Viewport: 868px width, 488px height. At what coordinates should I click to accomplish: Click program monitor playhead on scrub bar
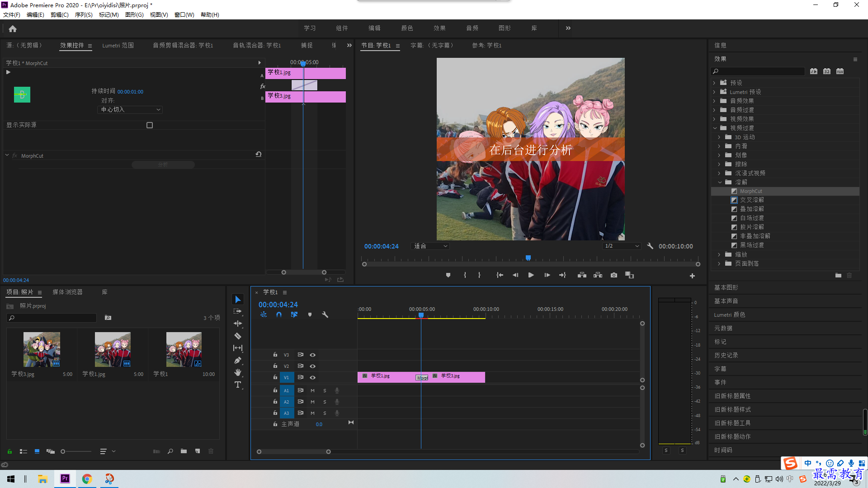(x=528, y=258)
